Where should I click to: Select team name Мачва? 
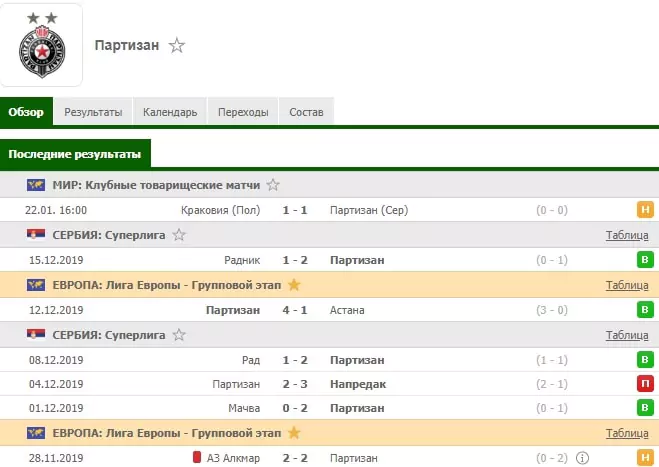pos(244,408)
